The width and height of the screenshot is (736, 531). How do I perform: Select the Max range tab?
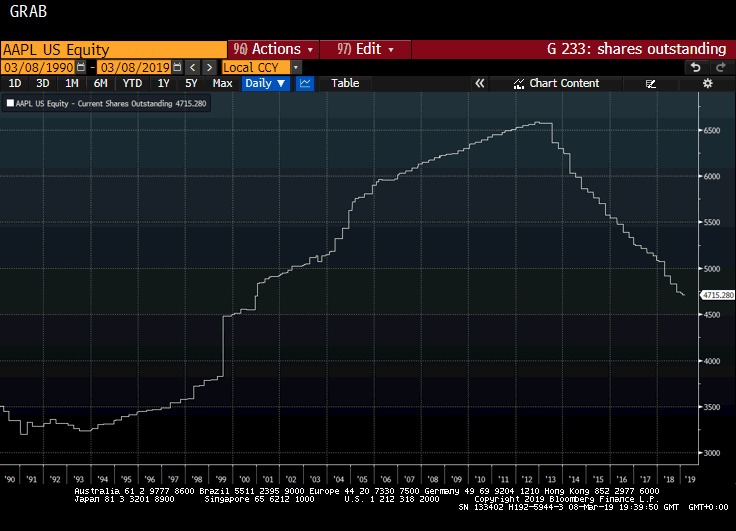tap(222, 84)
